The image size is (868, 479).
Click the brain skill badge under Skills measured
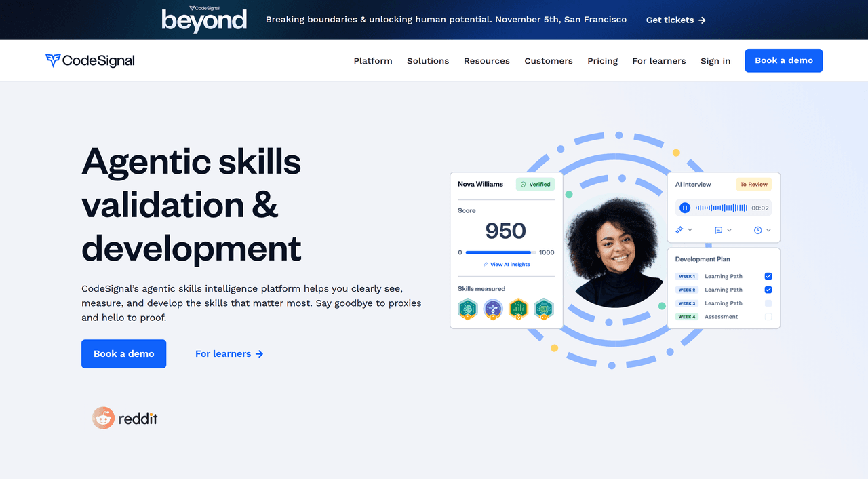click(x=468, y=309)
